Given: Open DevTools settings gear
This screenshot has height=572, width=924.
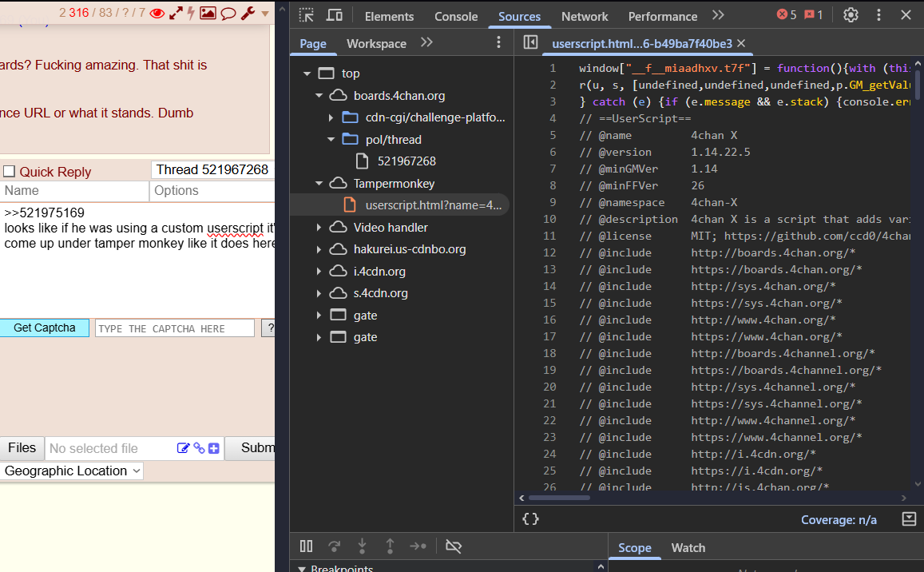Looking at the screenshot, I should pos(851,15).
